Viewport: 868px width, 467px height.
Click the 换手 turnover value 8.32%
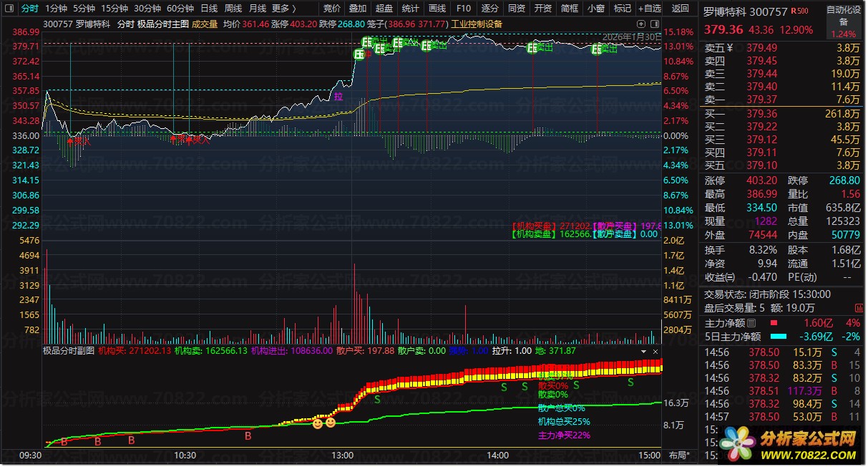[761, 250]
